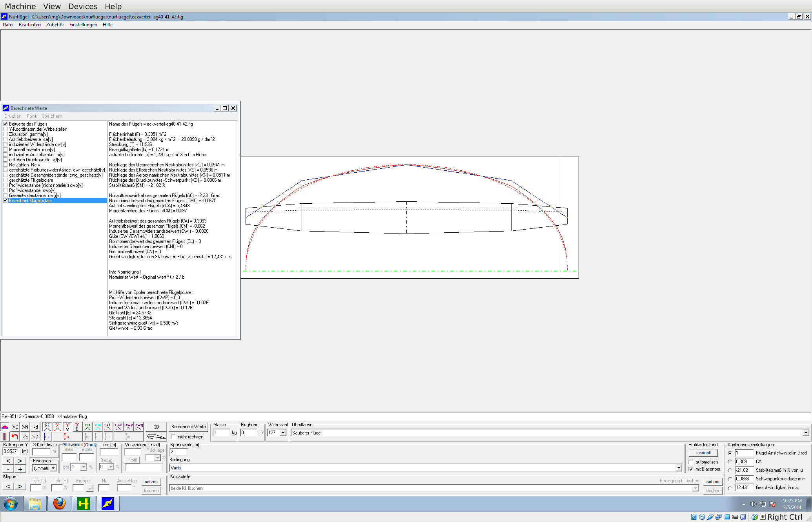The width and height of the screenshot is (812, 522).
Task: Click the red vertical stripes icon
Action: 5,436
